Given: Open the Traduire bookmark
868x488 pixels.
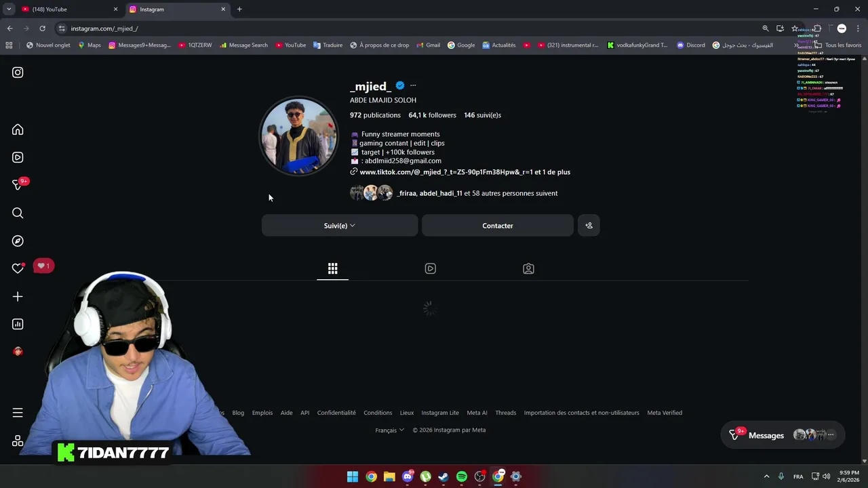Looking at the screenshot, I should pos(328,45).
